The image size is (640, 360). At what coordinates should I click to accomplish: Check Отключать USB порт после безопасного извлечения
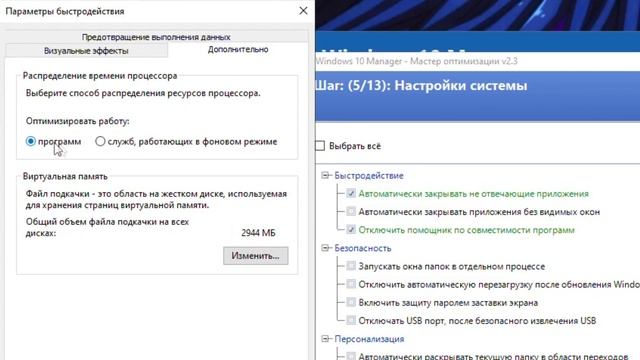tap(351, 320)
